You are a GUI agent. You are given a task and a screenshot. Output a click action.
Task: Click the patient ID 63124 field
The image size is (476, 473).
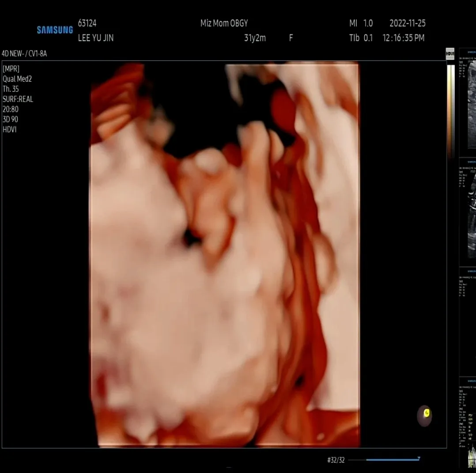coord(87,23)
